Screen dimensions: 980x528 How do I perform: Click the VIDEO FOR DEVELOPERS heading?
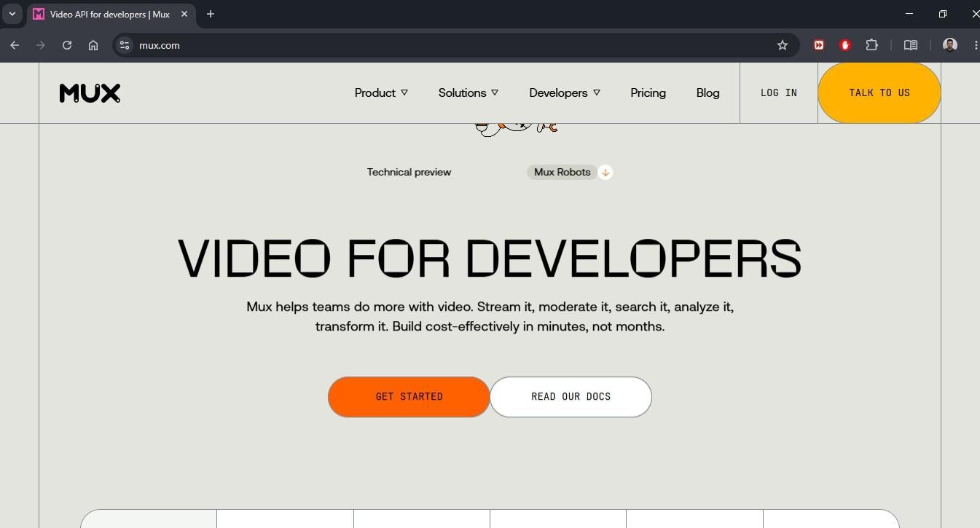[x=490, y=259]
